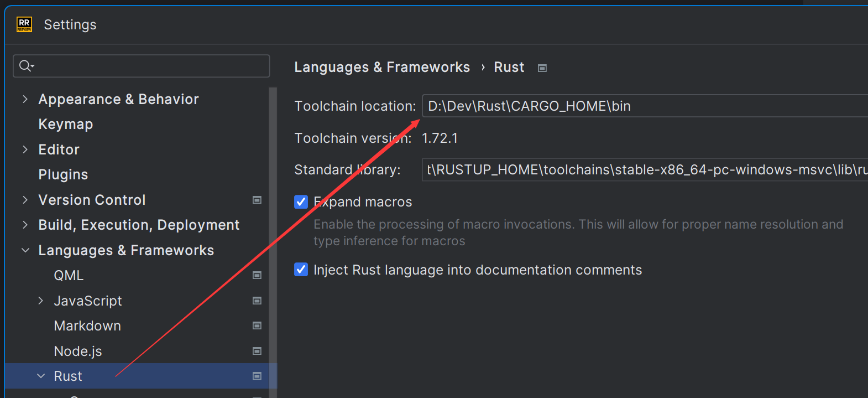Image resolution: width=868 pixels, height=398 pixels.
Task: Select Version Control category
Action: point(92,200)
